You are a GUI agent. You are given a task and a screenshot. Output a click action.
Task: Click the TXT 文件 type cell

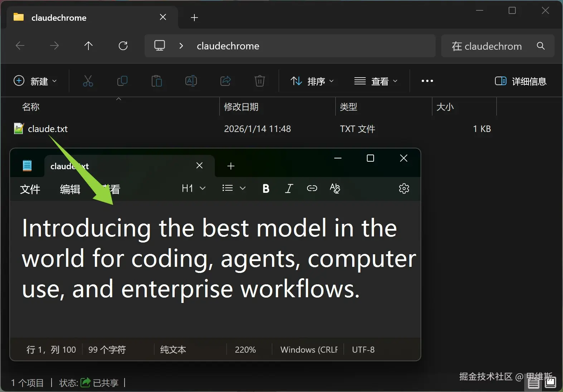pos(358,129)
